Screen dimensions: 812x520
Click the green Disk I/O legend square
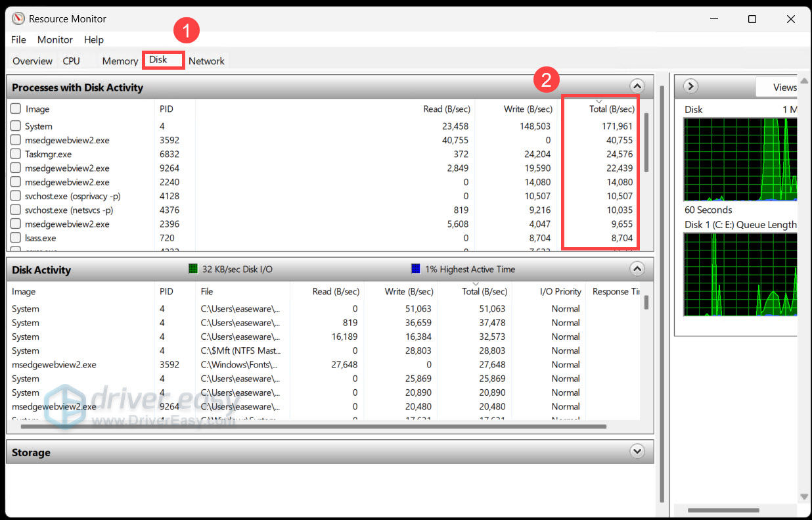click(192, 269)
